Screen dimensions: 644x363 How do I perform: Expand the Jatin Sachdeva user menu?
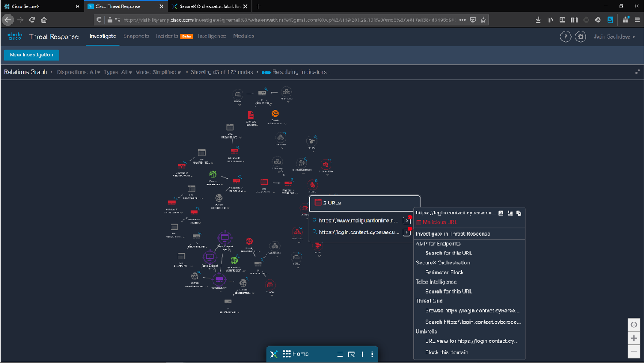(x=614, y=36)
